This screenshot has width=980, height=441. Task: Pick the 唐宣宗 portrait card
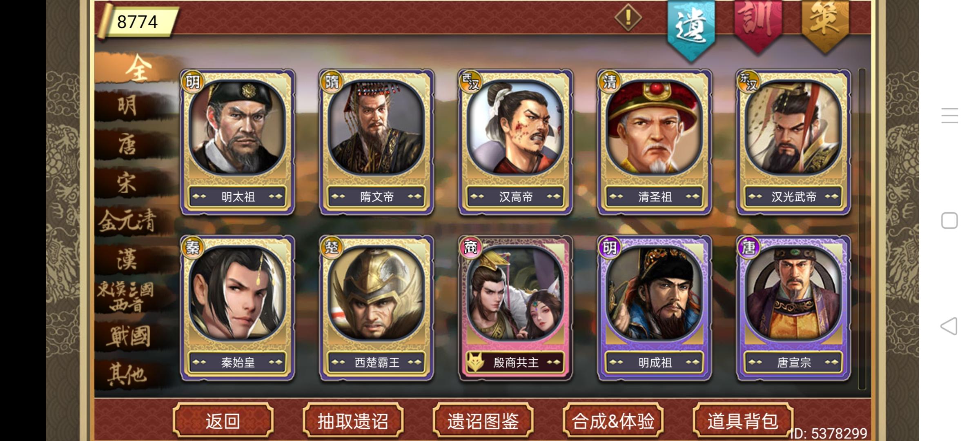(x=793, y=308)
